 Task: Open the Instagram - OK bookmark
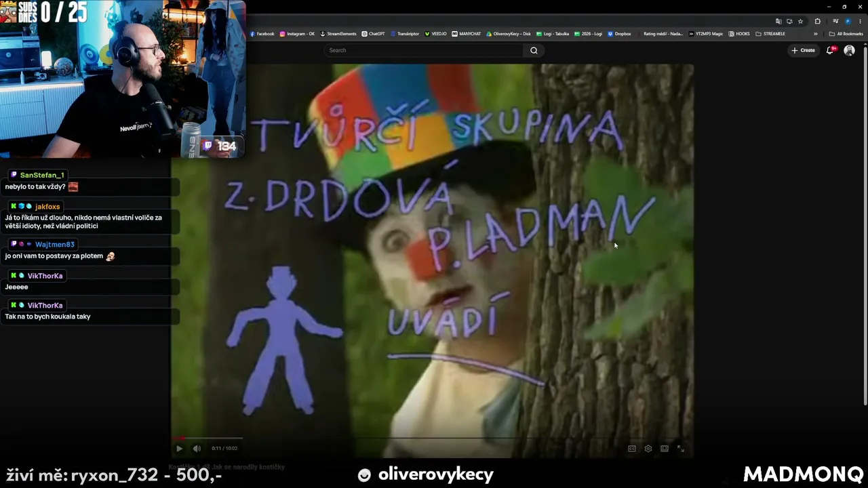click(297, 34)
